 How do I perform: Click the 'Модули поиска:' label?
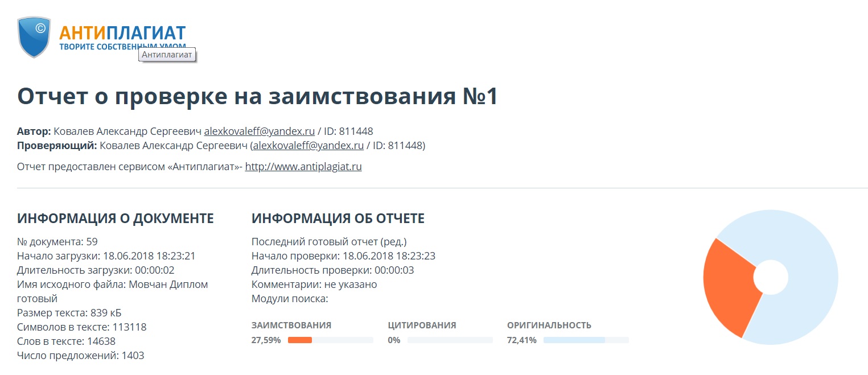(x=290, y=299)
